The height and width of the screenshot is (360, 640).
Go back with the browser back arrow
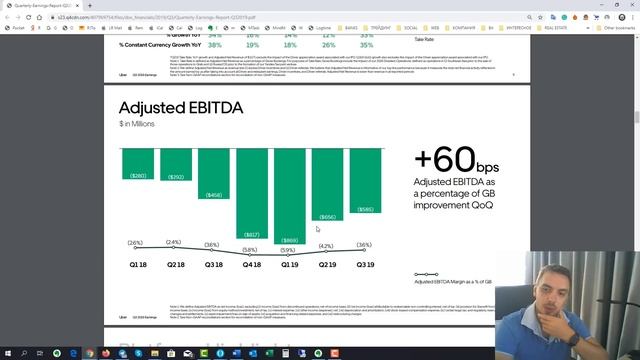(x=7, y=18)
